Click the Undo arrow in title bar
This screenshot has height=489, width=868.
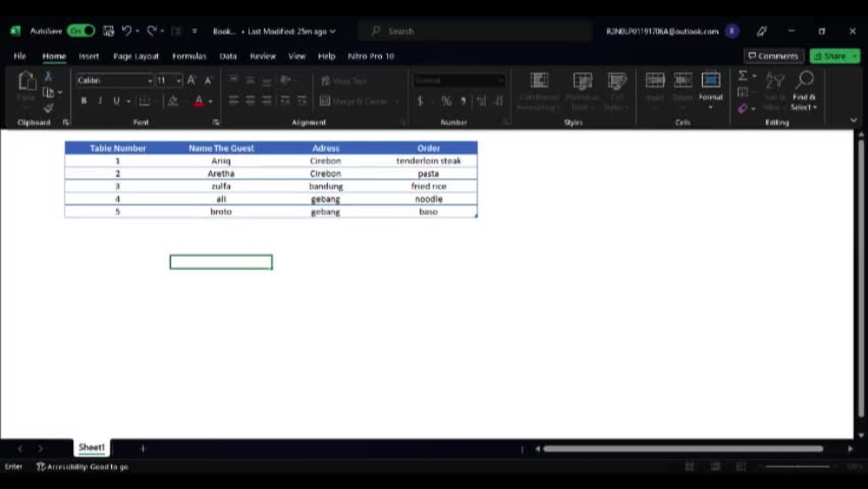click(127, 31)
